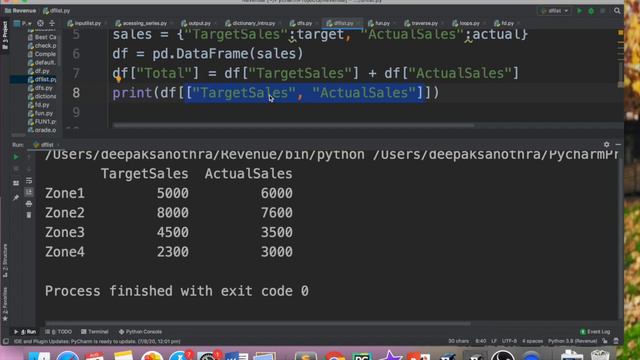Select df.py in project tree
The image size is (640, 360).
point(39,71)
